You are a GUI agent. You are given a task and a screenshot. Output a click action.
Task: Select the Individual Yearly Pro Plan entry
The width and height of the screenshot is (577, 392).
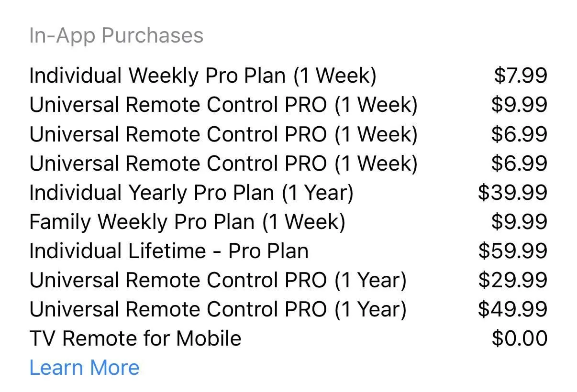[x=191, y=193]
